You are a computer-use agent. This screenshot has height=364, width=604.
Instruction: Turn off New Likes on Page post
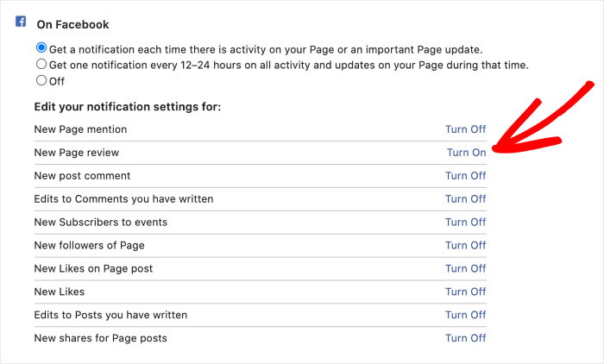click(465, 268)
